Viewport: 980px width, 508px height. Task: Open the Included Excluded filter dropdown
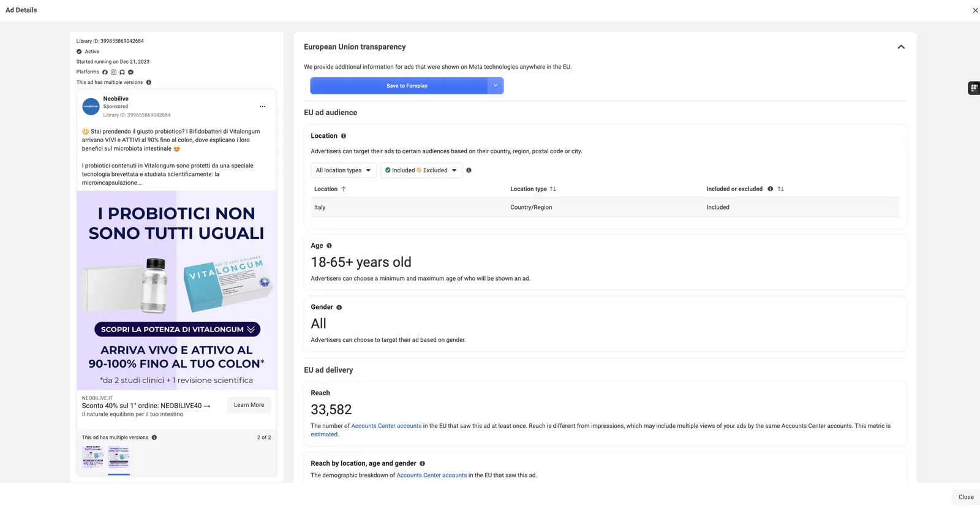(x=421, y=170)
